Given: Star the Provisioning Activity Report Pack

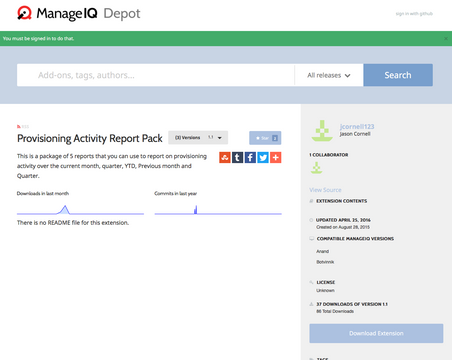Looking at the screenshot, I should coord(265,138).
